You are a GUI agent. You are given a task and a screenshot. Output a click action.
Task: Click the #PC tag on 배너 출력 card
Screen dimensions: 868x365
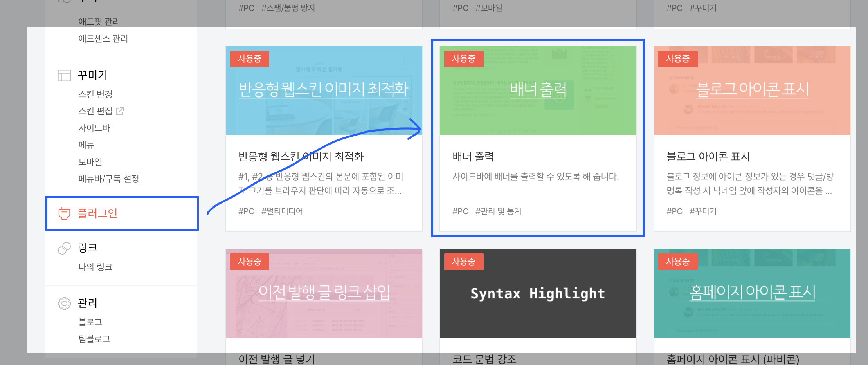pos(460,211)
